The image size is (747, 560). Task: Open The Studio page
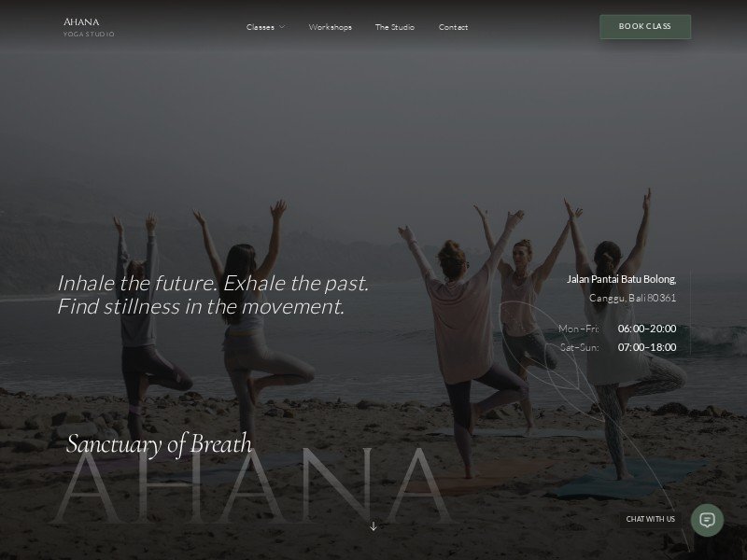tap(394, 27)
